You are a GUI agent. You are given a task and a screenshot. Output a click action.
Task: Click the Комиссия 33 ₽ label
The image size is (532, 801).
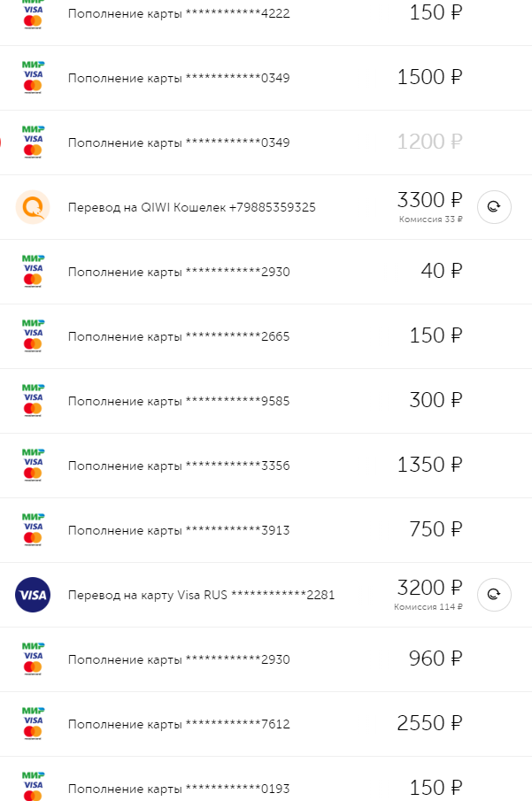pyautogui.click(x=430, y=220)
